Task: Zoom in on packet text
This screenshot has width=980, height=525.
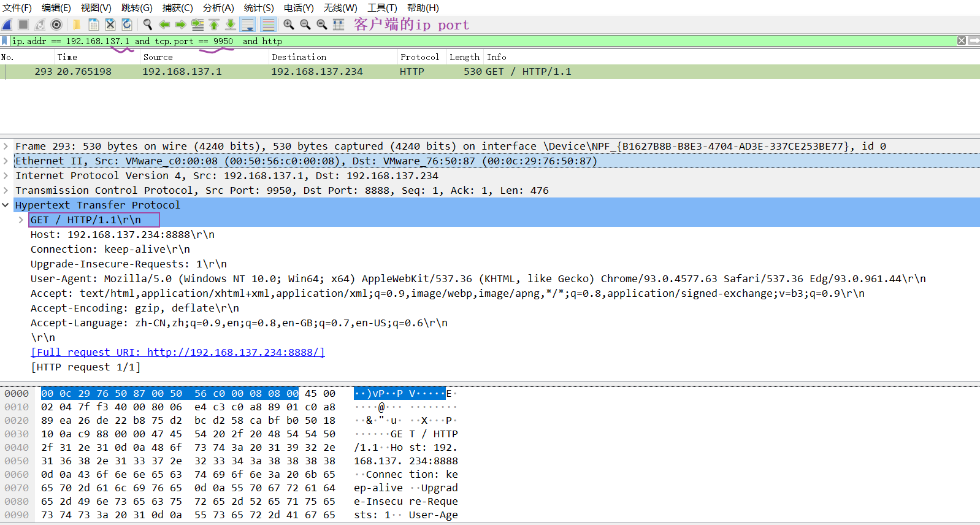Action: [x=289, y=25]
